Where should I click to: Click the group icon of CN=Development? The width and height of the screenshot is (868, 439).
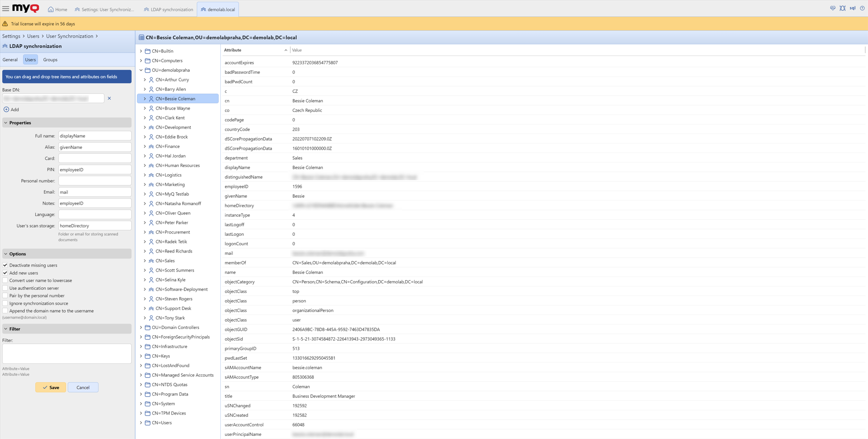[151, 128]
